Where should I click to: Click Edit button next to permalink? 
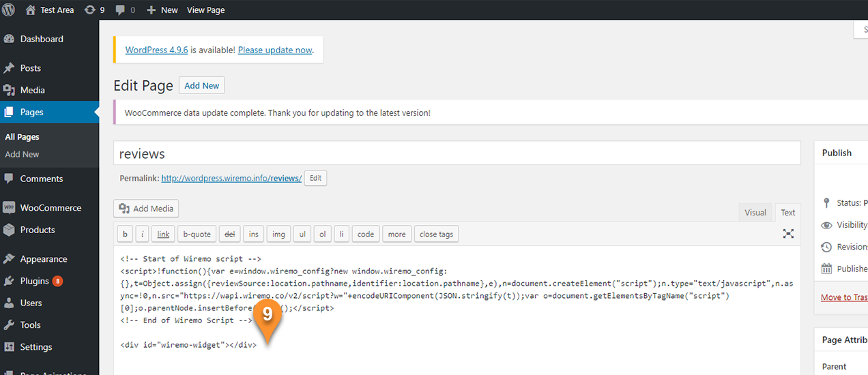point(315,178)
